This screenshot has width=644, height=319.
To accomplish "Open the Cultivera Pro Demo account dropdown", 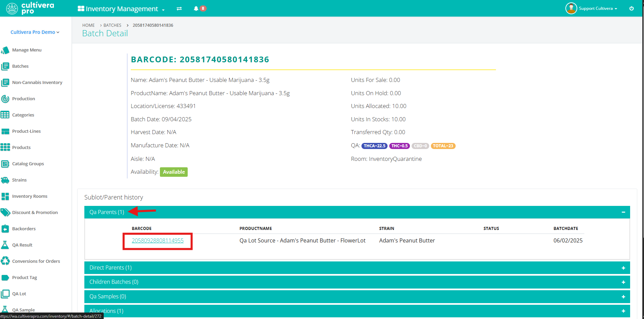I will tap(35, 32).
